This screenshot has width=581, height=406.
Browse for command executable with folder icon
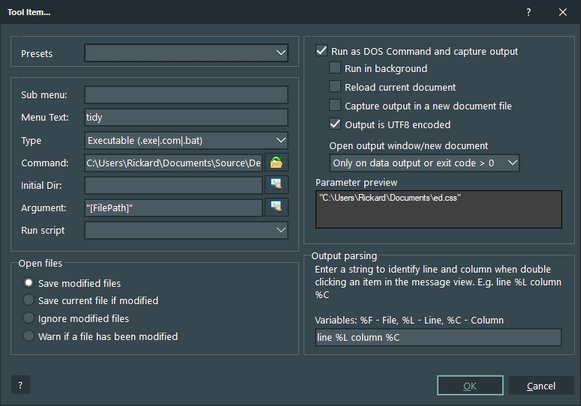276,163
